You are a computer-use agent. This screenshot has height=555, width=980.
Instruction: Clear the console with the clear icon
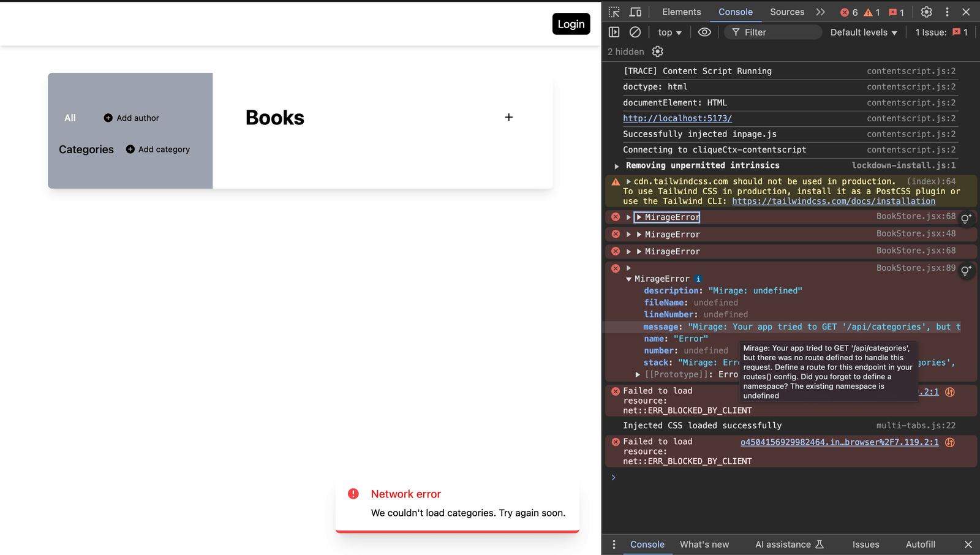point(635,32)
